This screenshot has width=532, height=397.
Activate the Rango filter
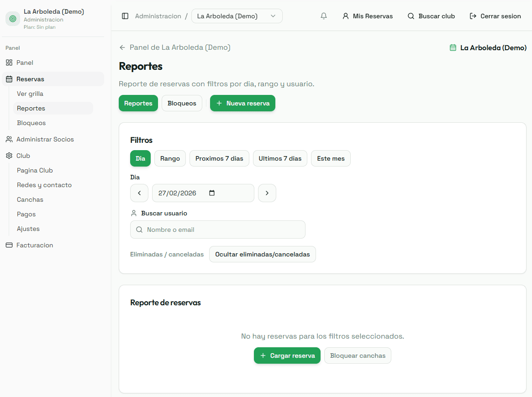tap(170, 158)
